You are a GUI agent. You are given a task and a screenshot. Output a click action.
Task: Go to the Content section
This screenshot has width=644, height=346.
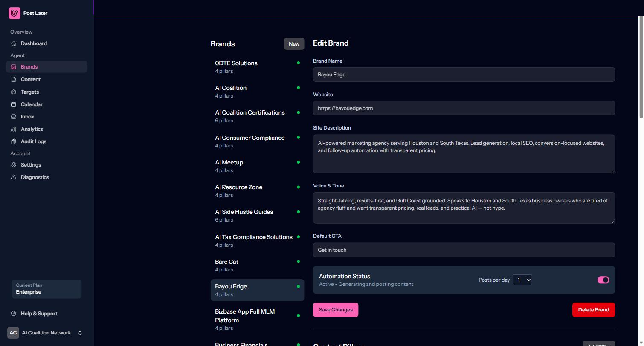(46, 79)
